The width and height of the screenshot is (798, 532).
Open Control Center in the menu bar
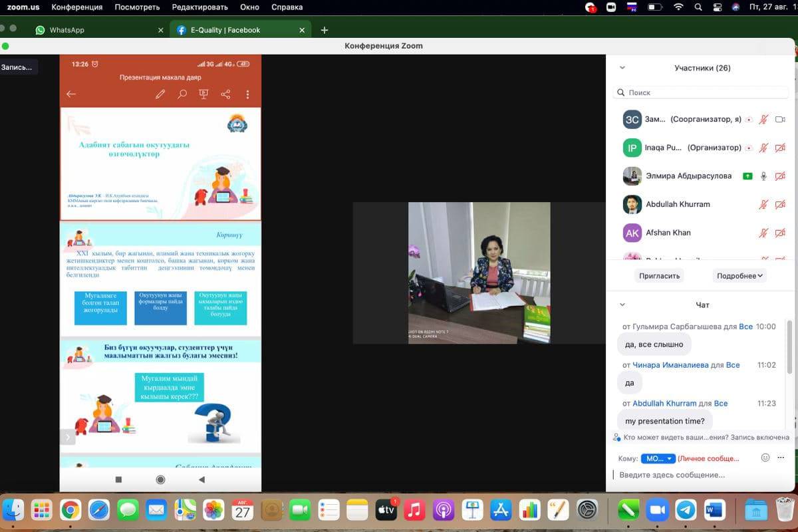pyautogui.click(x=717, y=7)
